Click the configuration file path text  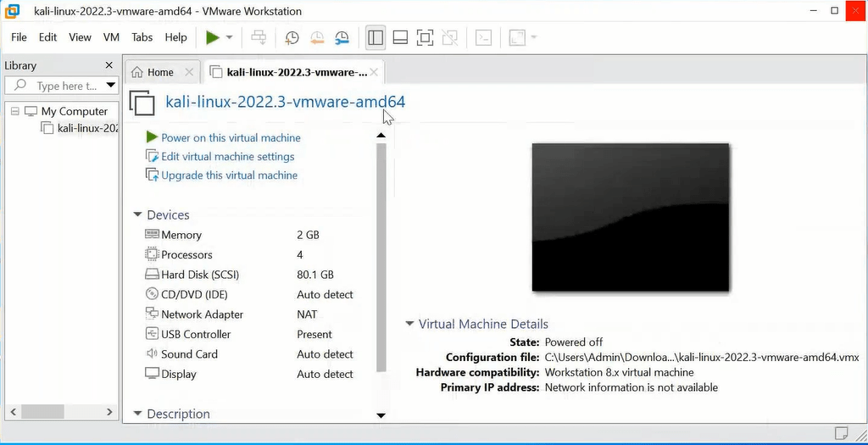pos(702,357)
